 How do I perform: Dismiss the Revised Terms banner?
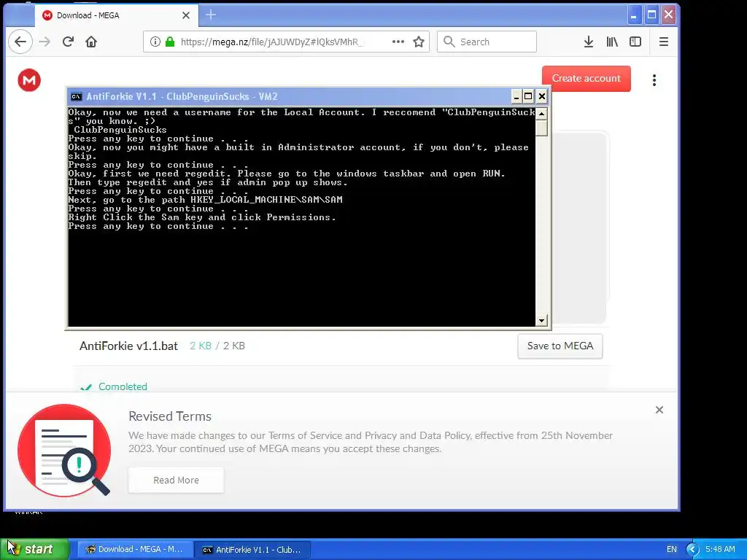(659, 410)
